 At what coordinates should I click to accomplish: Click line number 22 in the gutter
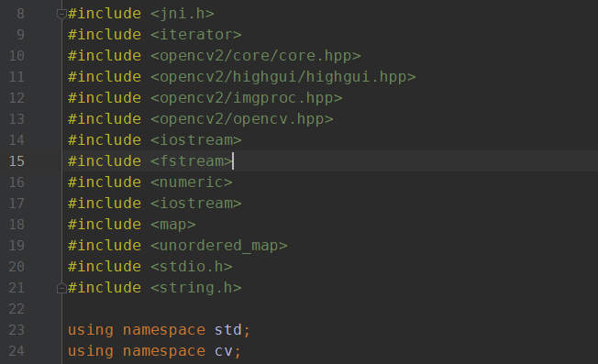(x=17, y=309)
